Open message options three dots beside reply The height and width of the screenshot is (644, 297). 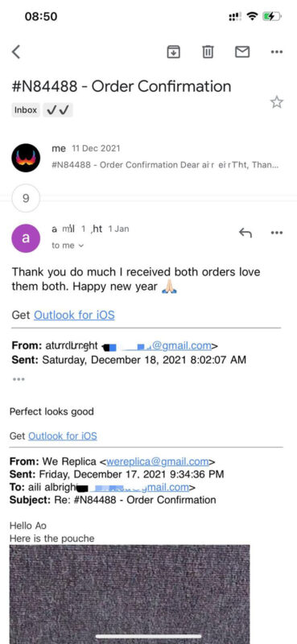tap(276, 233)
